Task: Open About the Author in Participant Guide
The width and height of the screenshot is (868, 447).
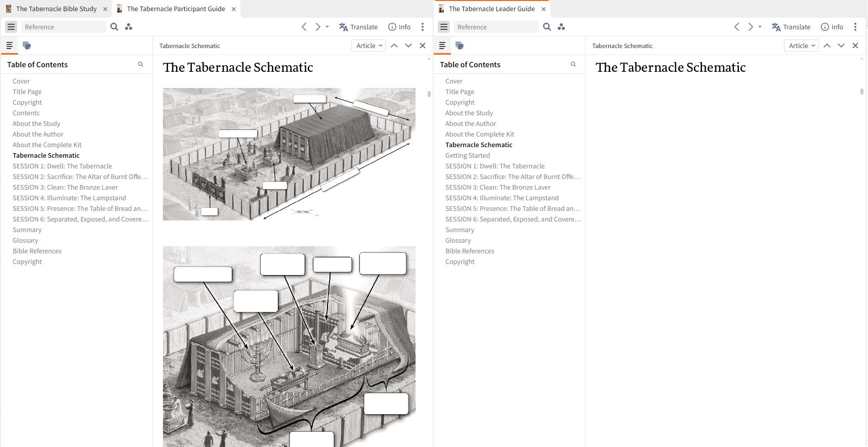Action: pyautogui.click(x=38, y=134)
